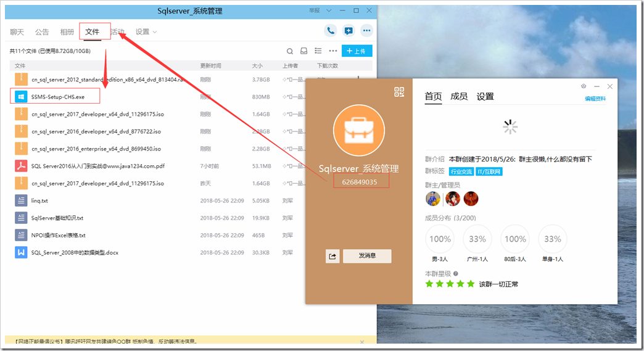
Task: Click the profile card skin icon
Action: click(584, 86)
